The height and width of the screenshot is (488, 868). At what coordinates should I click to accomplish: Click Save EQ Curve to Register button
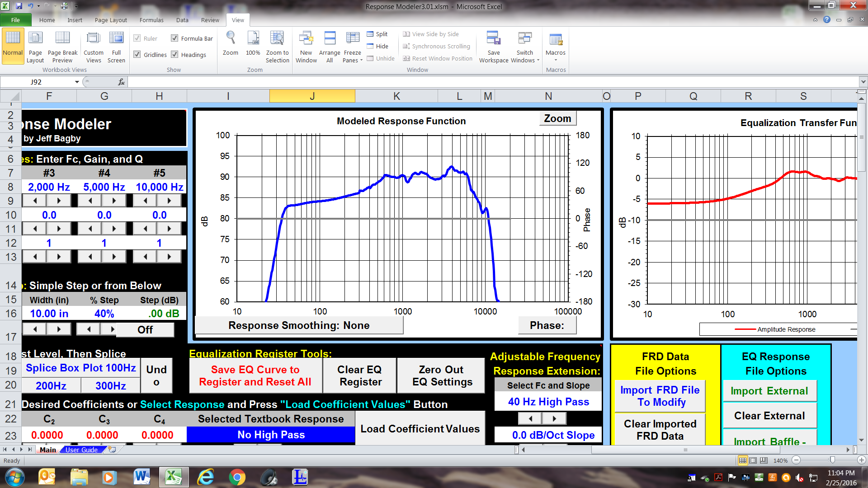[x=255, y=376]
